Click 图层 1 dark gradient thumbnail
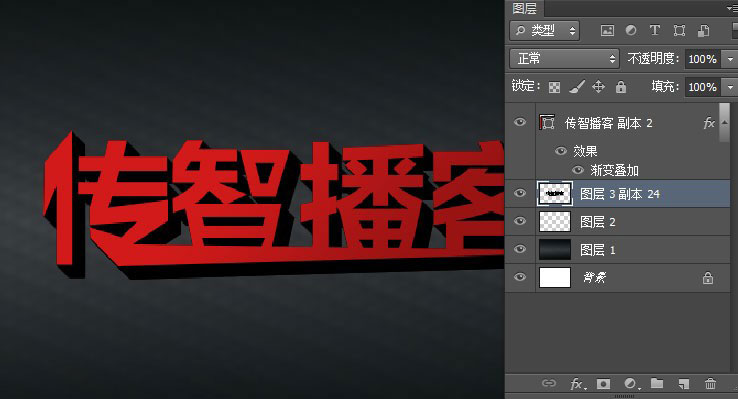 click(x=555, y=249)
